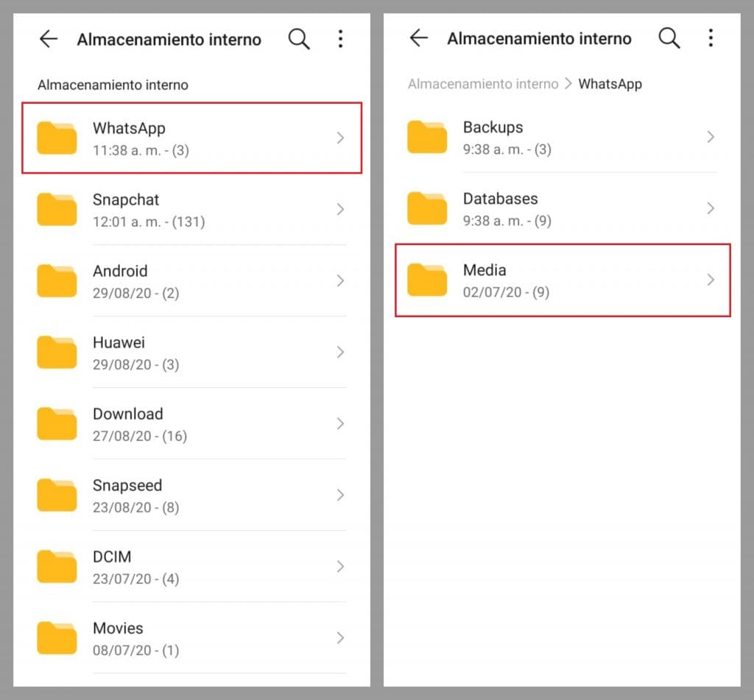Image resolution: width=754 pixels, height=700 pixels.
Task: Open the Snapseed folder icon
Action: coord(57,495)
